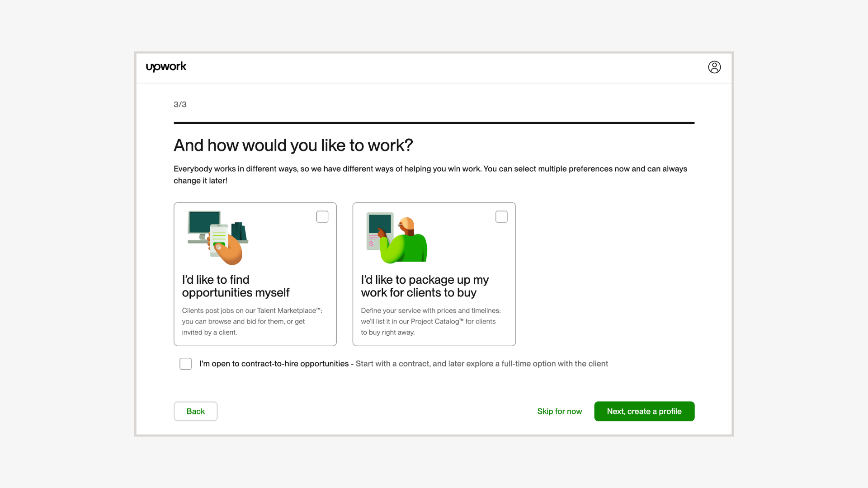Click the Upwork logo

point(166,67)
